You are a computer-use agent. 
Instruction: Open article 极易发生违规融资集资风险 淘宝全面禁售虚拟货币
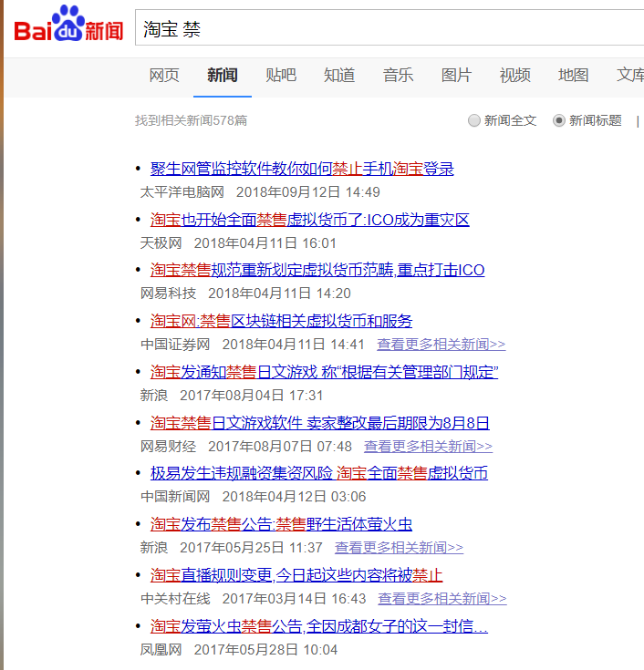319,473
